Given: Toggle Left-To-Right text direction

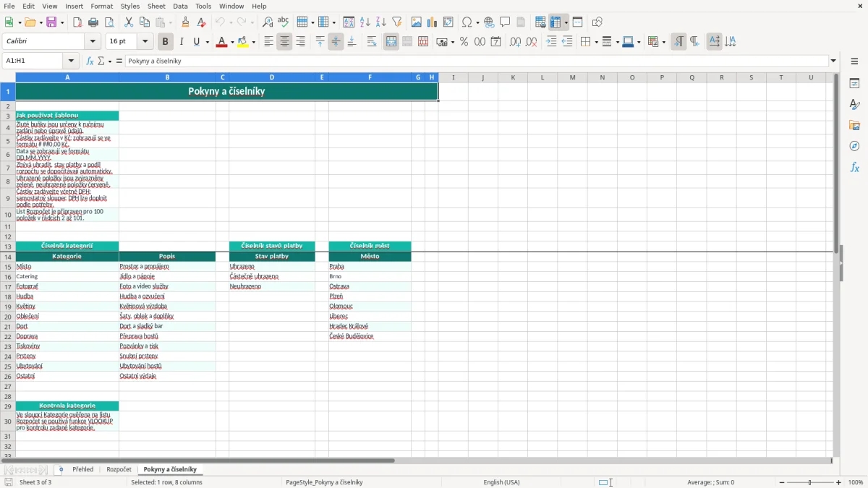Looking at the screenshot, I should [678, 42].
